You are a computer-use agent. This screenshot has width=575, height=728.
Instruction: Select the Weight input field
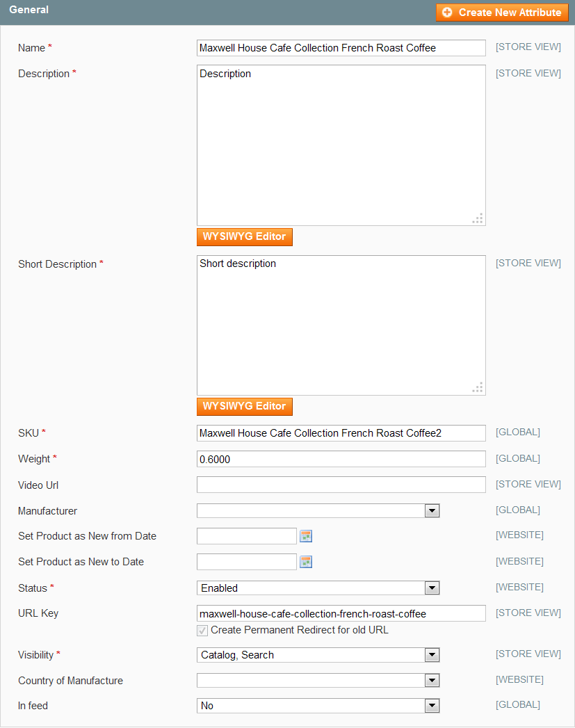pos(341,459)
